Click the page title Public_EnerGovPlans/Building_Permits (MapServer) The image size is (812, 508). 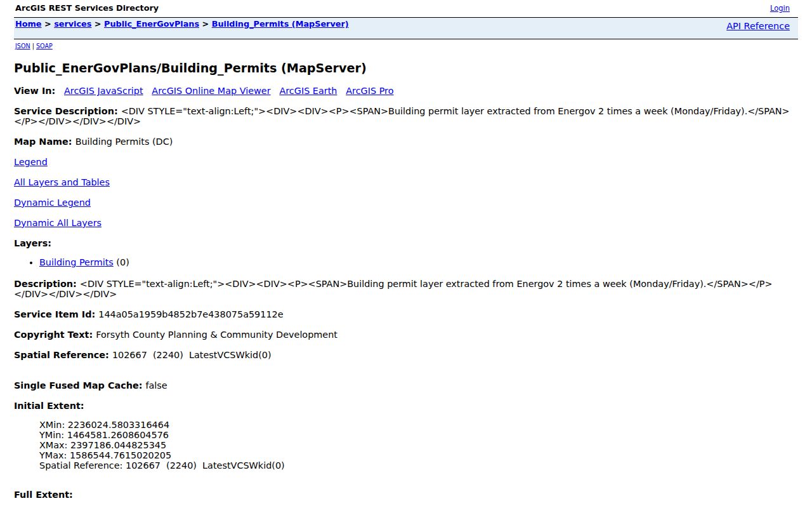(x=190, y=68)
